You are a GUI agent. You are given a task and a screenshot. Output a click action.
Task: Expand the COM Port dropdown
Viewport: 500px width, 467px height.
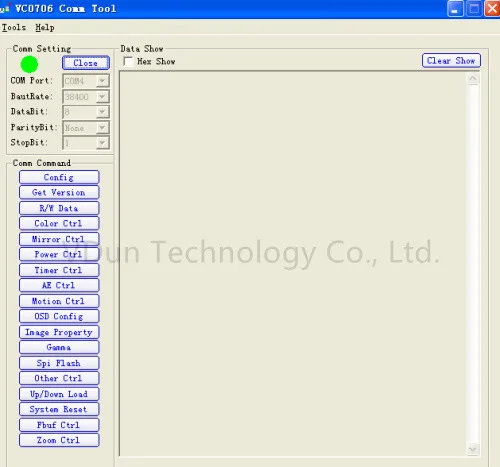[102, 81]
